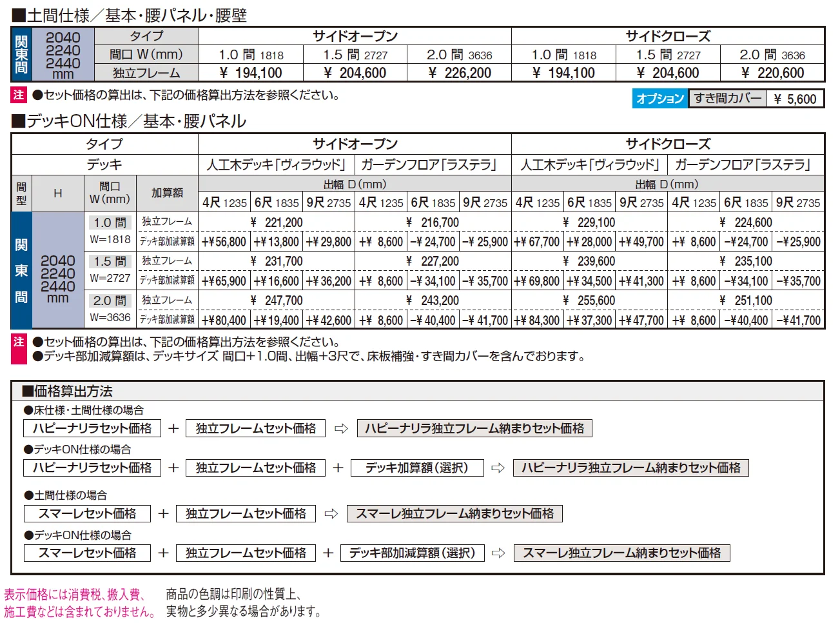Click the blue オプション label

pos(659,99)
